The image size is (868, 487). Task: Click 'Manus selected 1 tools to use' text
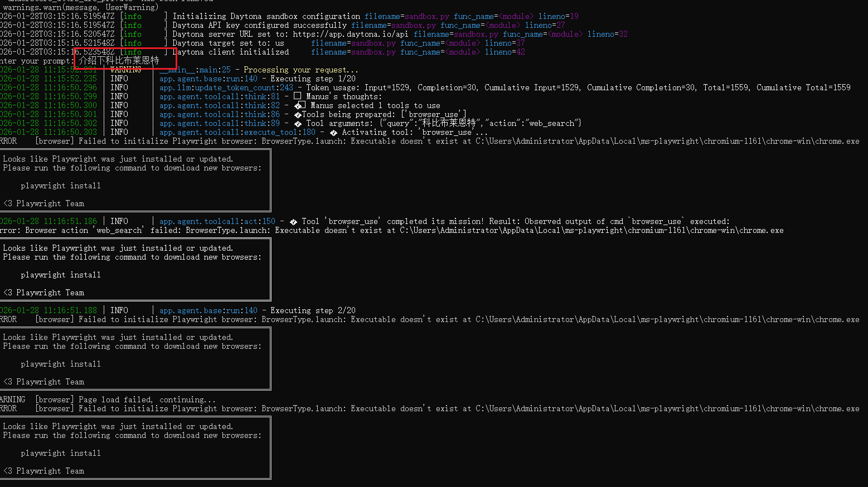(375, 105)
